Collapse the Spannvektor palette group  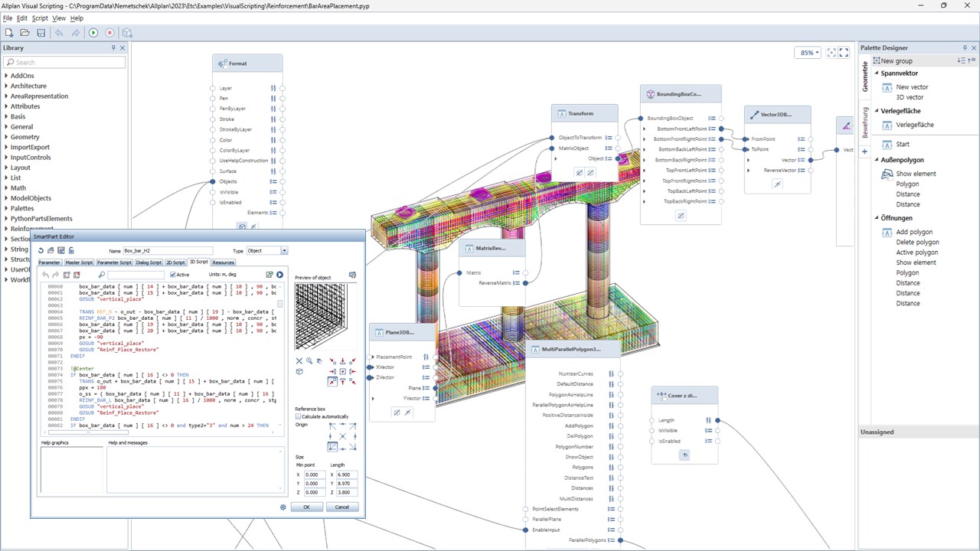point(876,73)
